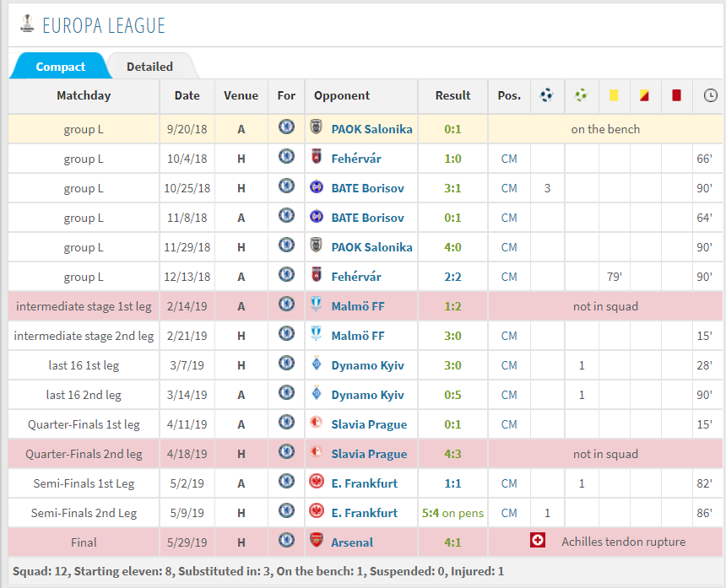726x588 pixels.
Task: Click Slavia Prague crest in 4/18/19 row
Action: 317,452
